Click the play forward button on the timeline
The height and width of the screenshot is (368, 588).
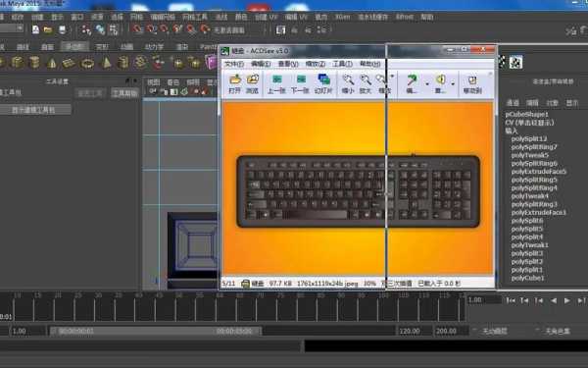pos(567,300)
